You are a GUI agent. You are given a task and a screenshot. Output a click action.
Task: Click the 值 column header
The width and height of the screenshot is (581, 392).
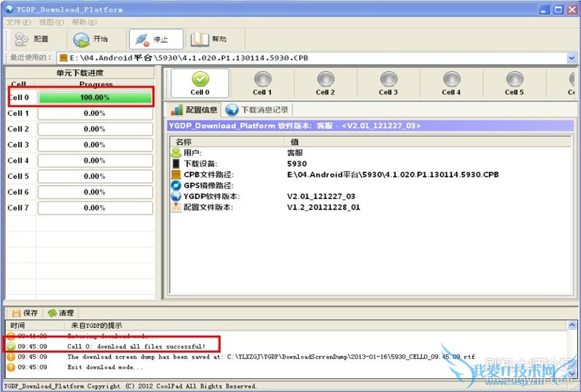tap(427, 142)
